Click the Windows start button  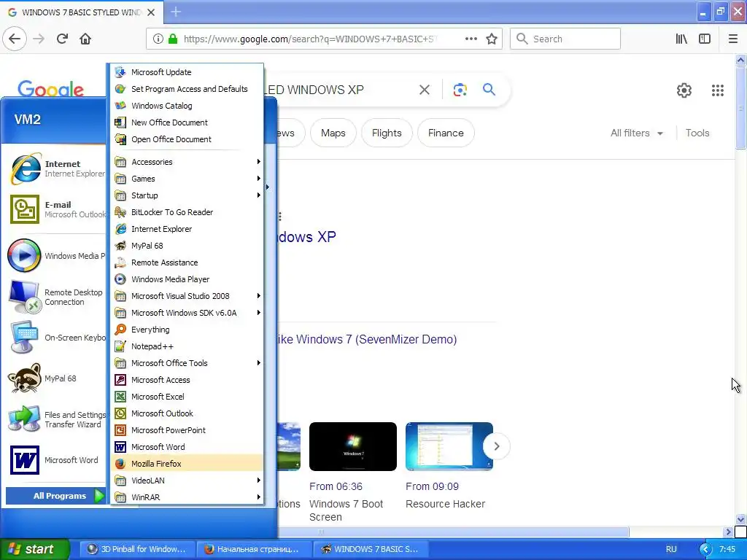click(34, 549)
